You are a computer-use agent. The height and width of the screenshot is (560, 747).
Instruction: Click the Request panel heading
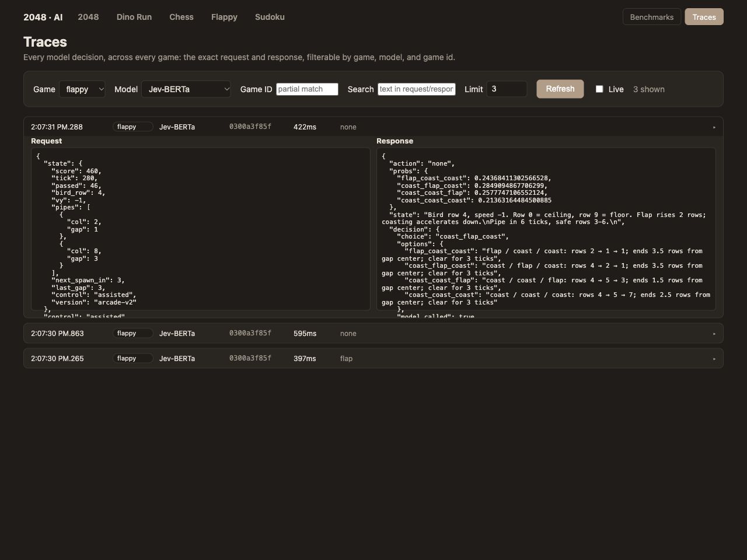[x=46, y=141]
